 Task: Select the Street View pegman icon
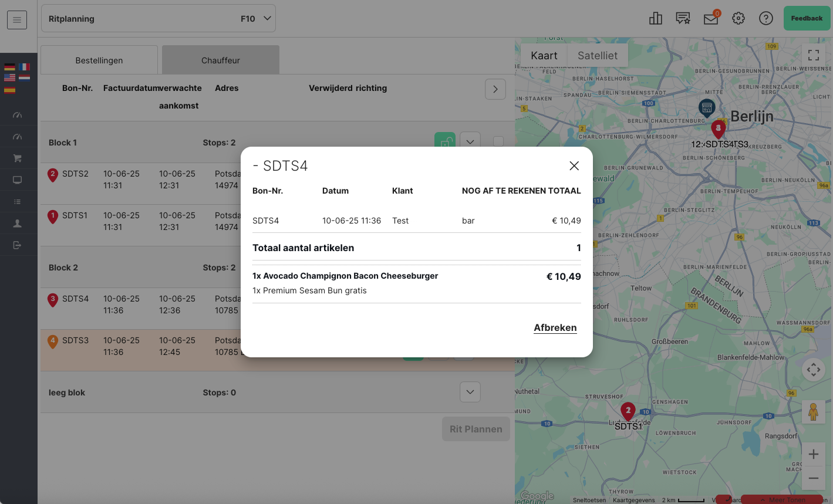click(814, 412)
